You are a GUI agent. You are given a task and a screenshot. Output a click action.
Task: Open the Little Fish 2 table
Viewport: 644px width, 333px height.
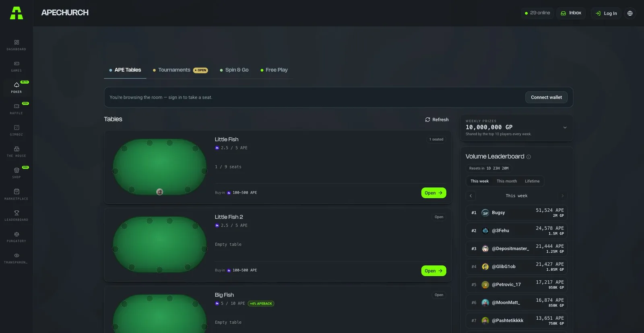[433, 271]
